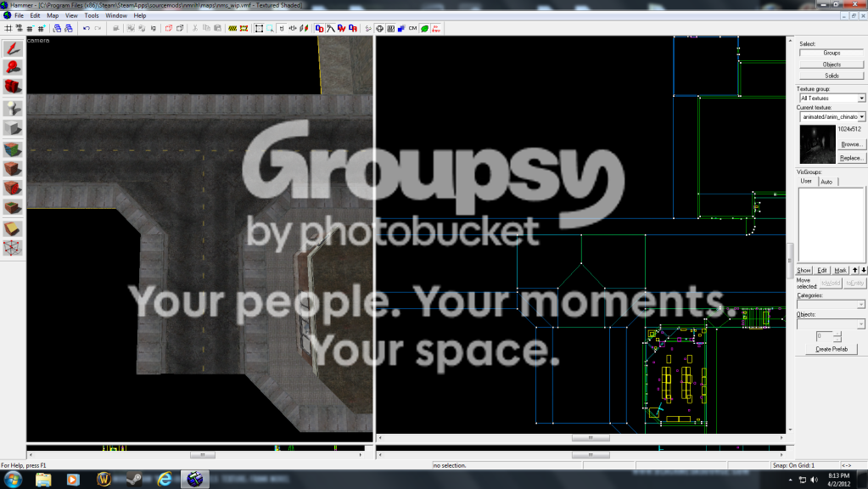Toggle Auto-selection toolbar button
The width and height of the screenshot is (868, 489).
click(x=270, y=28)
